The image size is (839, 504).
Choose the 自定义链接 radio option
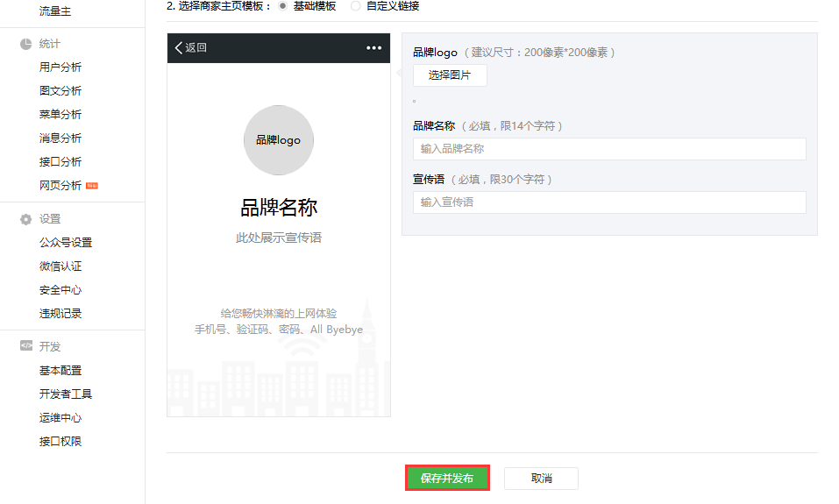(x=355, y=6)
